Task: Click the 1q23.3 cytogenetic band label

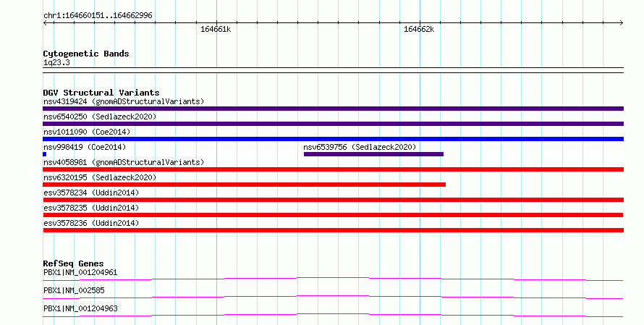Action: coord(56,63)
